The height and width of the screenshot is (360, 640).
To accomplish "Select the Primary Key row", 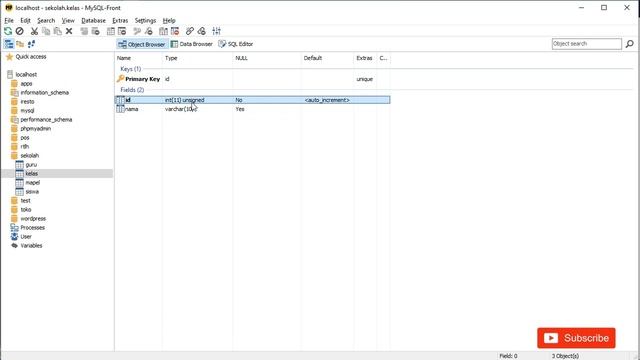I will (x=253, y=79).
